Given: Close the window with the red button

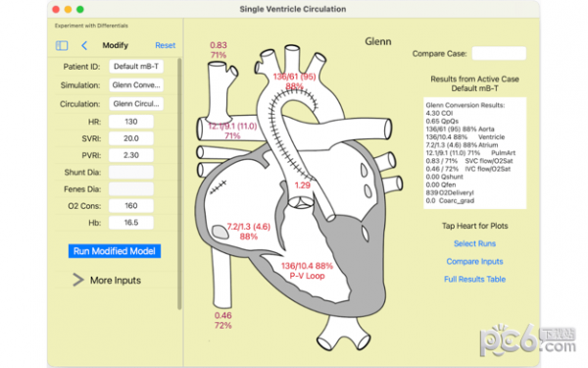Looking at the screenshot, I should [x=56, y=10].
